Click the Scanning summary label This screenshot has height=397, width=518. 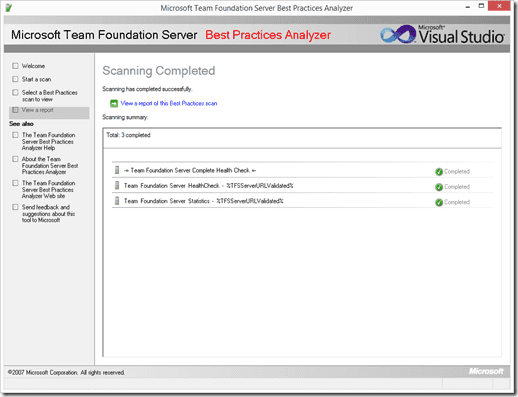(x=125, y=117)
